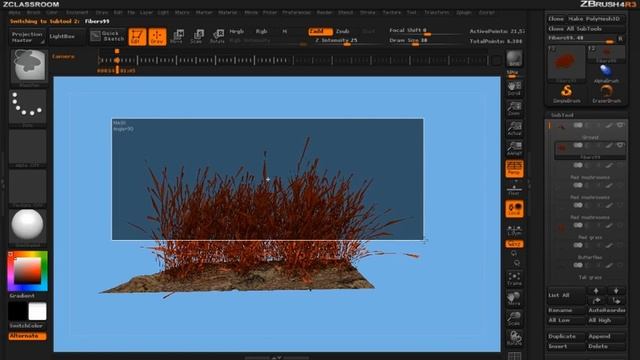The image size is (640, 360).
Task: Open the Zplugin menu
Action: click(x=464, y=13)
